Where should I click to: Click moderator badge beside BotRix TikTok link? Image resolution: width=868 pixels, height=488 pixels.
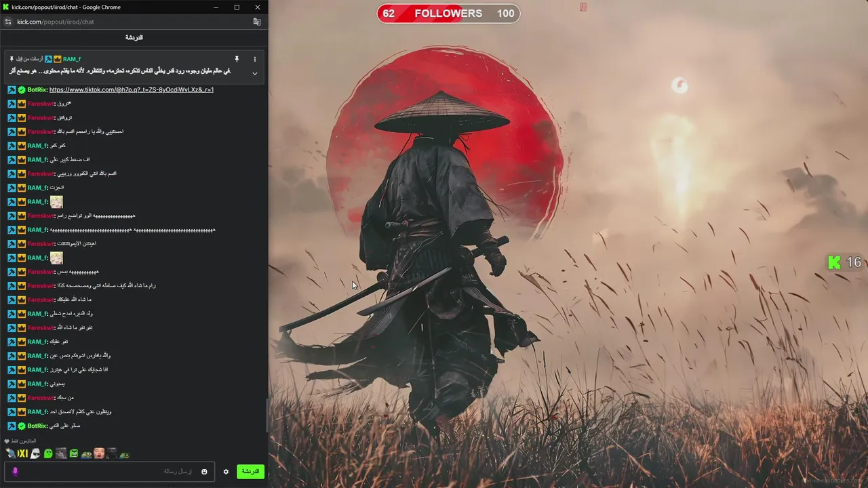pos(12,89)
